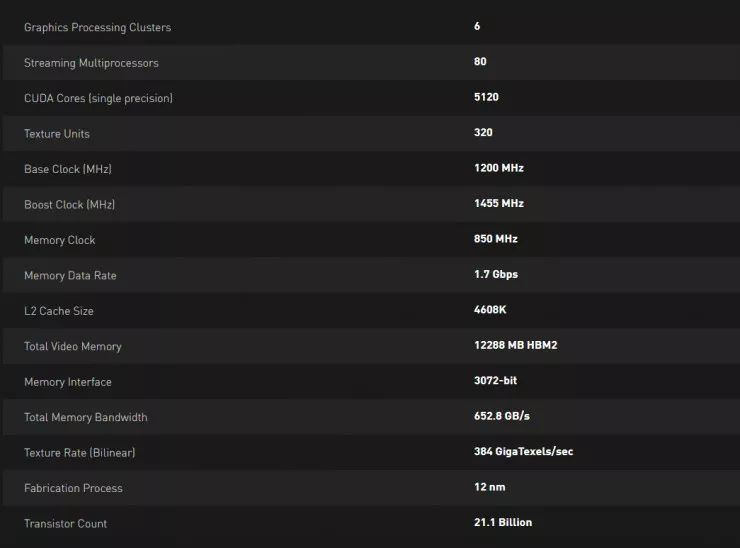Select the L2 Cache Size label
740x548 pixels.
click(x=59, y=311)
